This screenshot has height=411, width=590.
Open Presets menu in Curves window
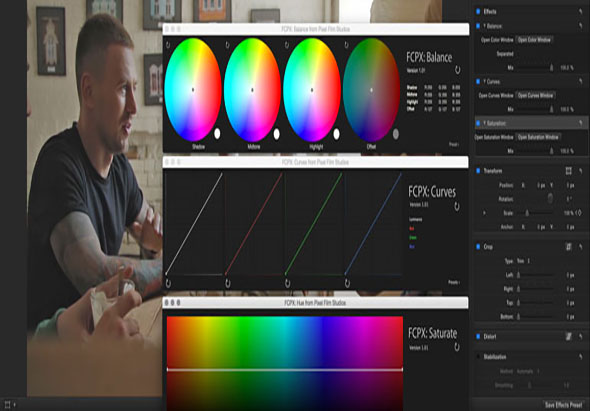(454, 282)
